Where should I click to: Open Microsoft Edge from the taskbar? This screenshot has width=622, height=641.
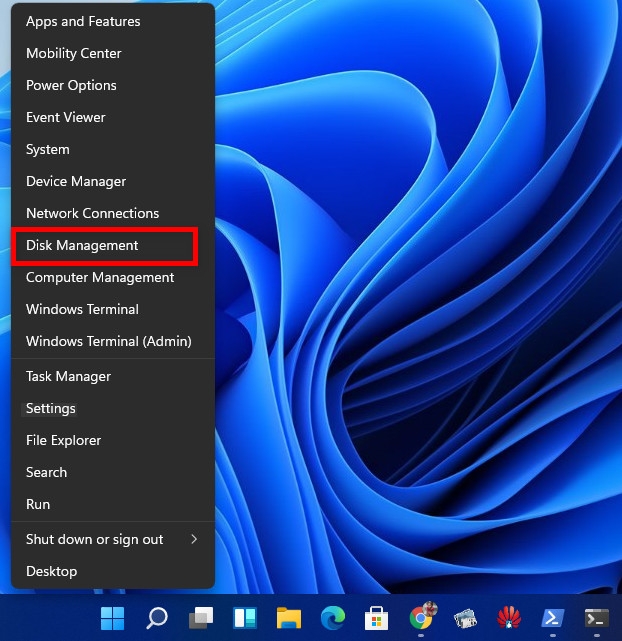tap(333, 618)
